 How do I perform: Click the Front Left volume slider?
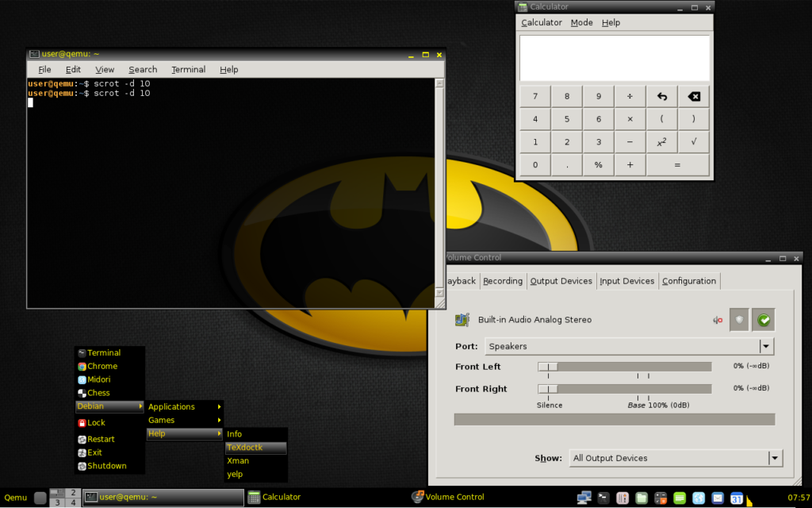(x=624, y=367)
